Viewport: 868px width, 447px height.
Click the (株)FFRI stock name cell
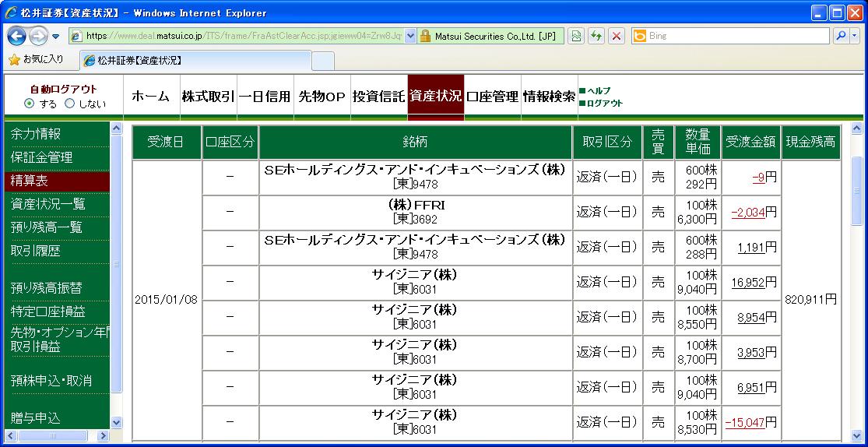click(415, 212)
